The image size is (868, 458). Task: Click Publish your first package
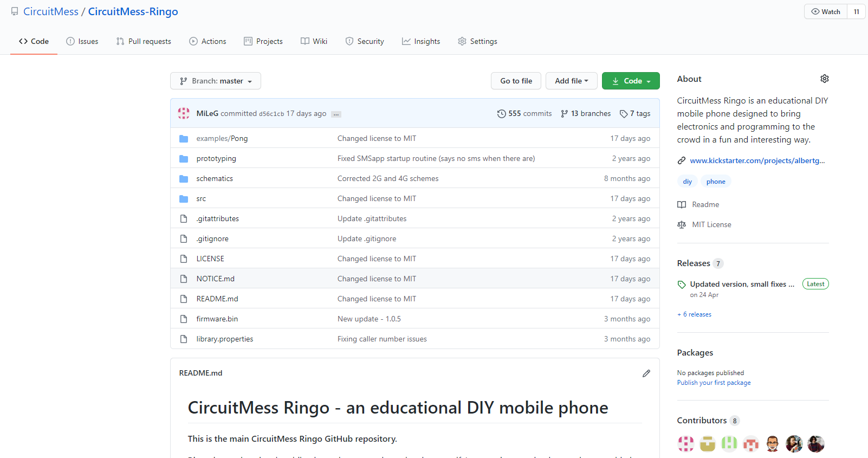pos(714,383)
